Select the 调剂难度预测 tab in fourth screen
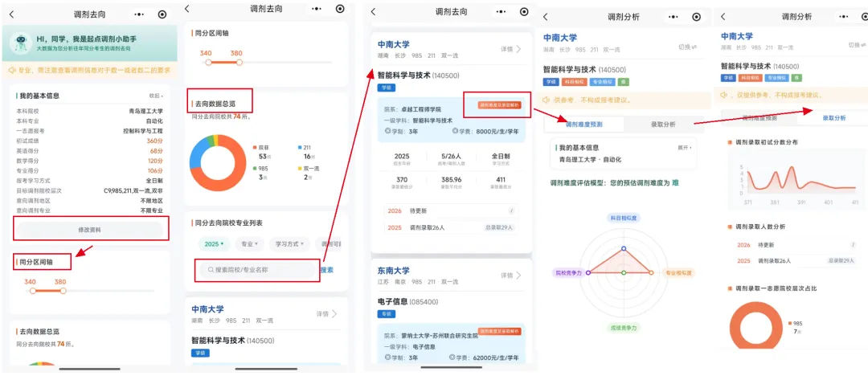Viewport: 868px width, 380px height. coord(584,124)
